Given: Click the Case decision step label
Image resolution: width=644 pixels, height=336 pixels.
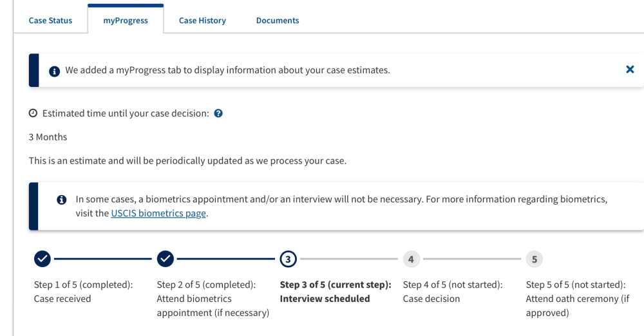Looking at the screenshot, I should 431,299.
